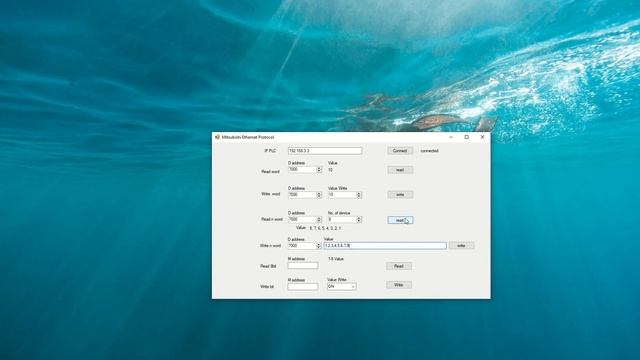Click the Read n word result values text

(x=325, y=228)
